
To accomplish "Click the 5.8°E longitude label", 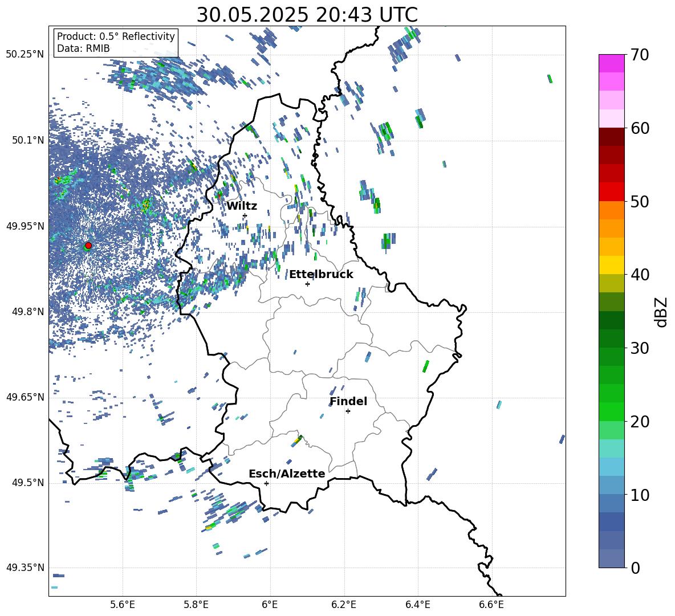I will coord(196,605).
